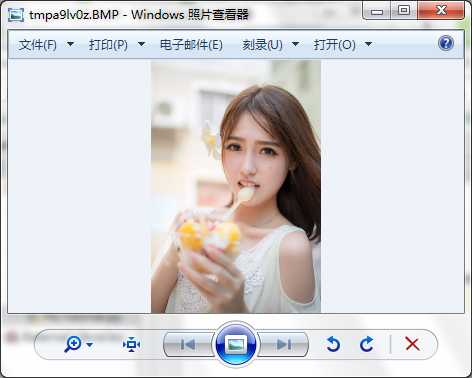Expand the arrow beside 文件(F)

click(70, 44)
